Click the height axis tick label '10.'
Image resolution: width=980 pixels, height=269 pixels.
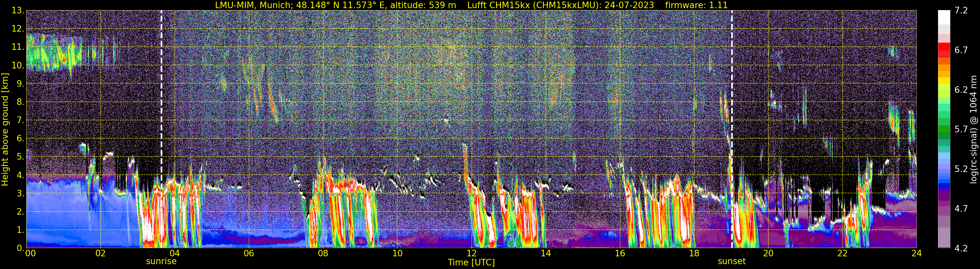pos(18,65)
